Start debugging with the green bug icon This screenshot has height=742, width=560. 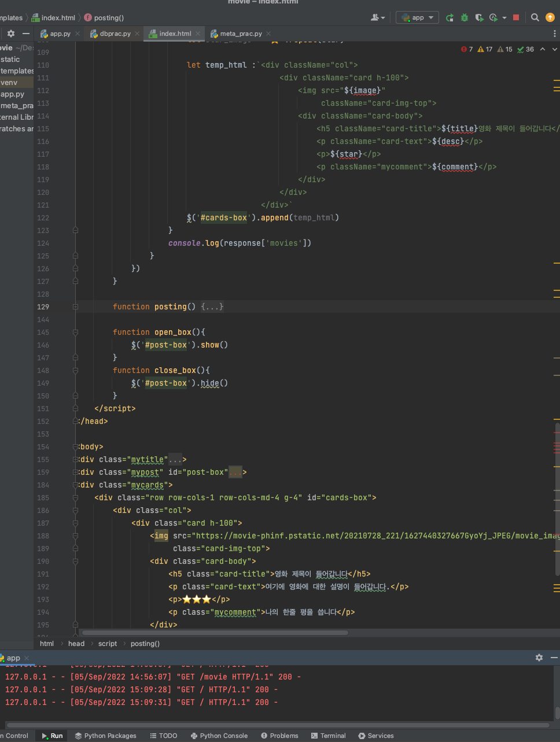coord(465,17)
